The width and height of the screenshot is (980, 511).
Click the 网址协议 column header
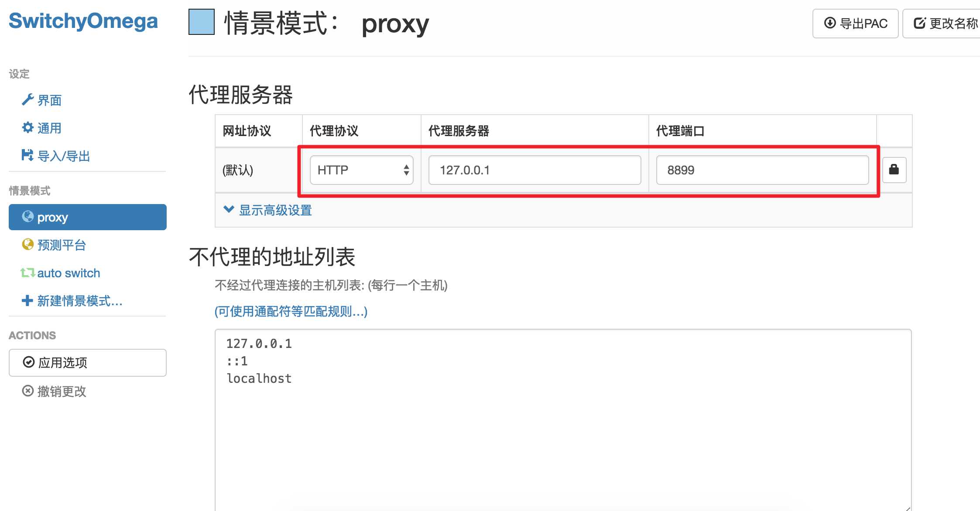coord(247,131)
